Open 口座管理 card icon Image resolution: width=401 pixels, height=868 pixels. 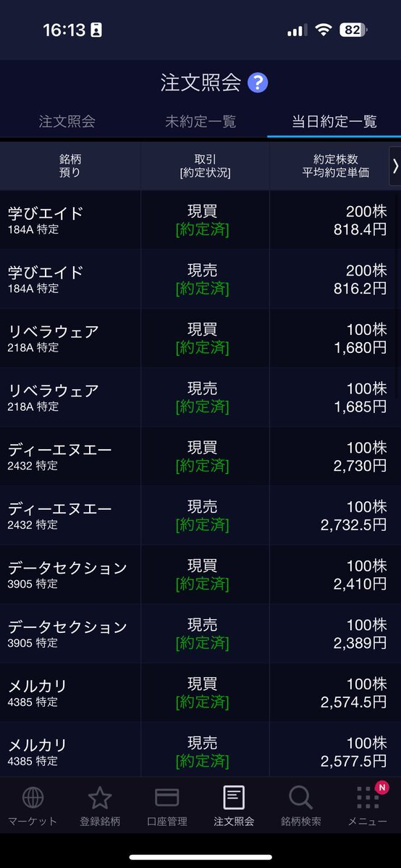coord(167,798)
